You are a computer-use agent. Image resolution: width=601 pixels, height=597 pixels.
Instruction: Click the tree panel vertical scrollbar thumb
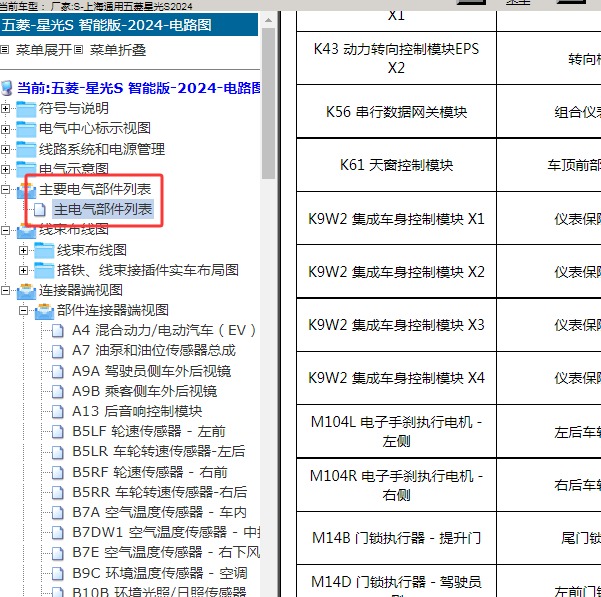[269, 103]
